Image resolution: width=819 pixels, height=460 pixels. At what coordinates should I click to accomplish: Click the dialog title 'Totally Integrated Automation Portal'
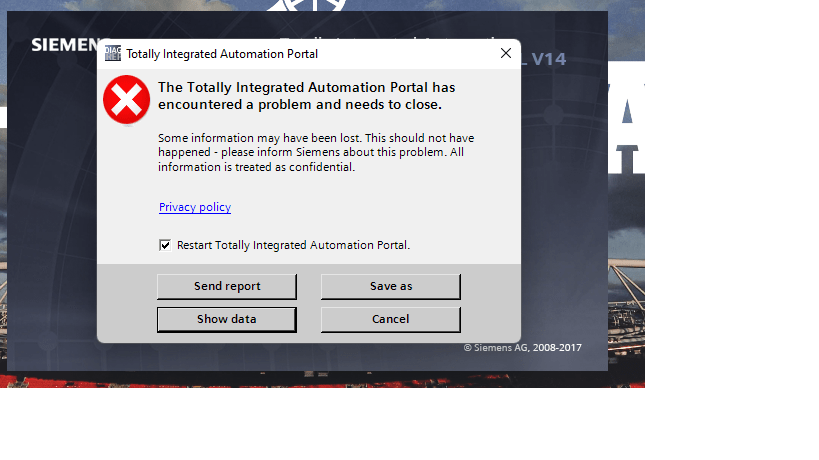pyautogui.click(x=222, y=54)
